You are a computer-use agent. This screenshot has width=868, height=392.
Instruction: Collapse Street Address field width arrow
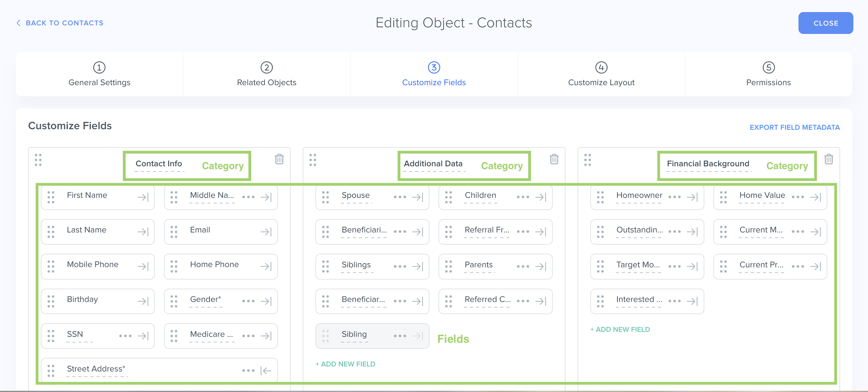pos(266,371)
